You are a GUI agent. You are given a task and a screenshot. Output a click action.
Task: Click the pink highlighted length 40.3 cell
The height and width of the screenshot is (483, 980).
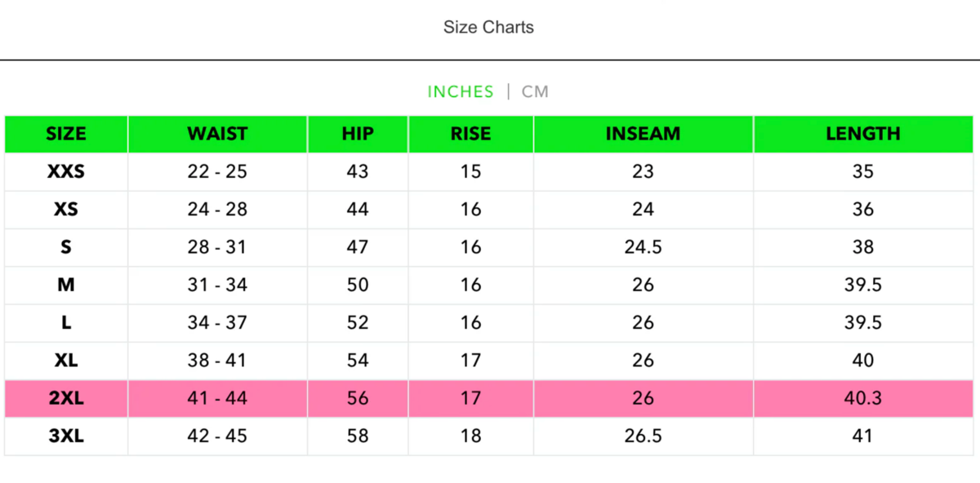[862, 398]
